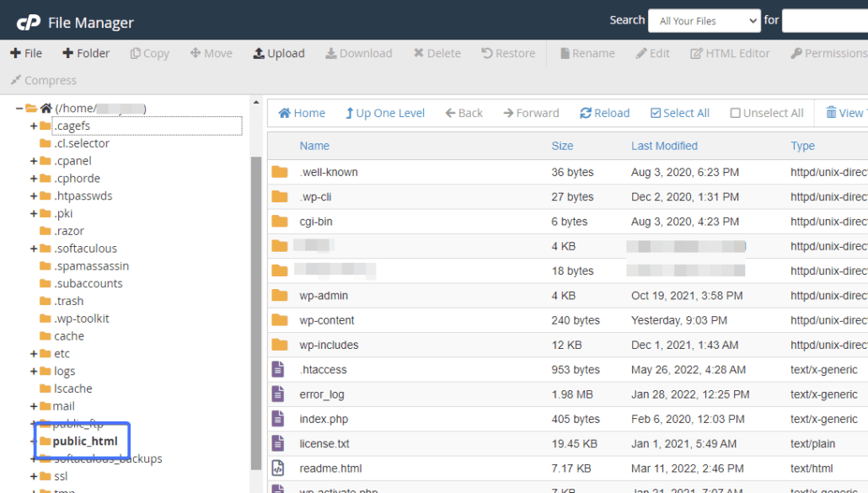Screen dimensions: 868x493
Task: Open the HTML Editor tool
Action: 730,53
